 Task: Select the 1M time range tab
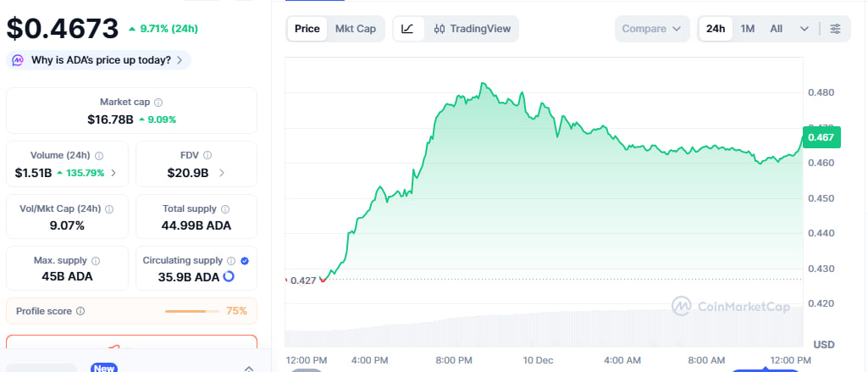point(748,29)
